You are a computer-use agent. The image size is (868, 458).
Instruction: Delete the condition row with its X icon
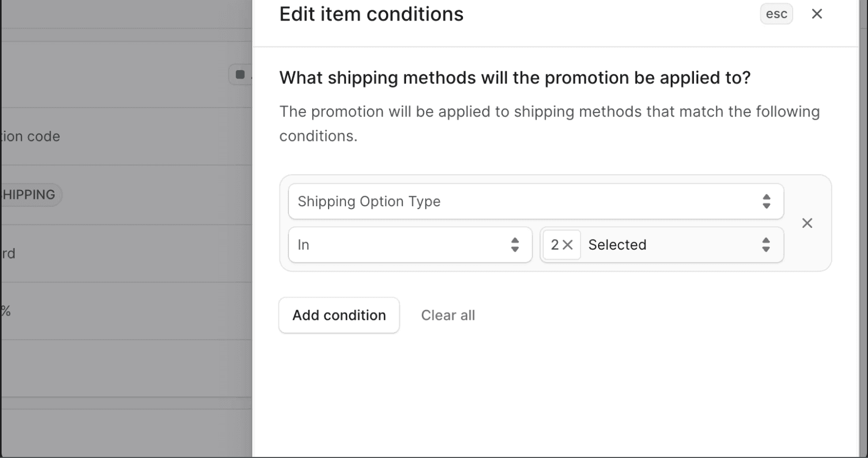(807, 223)
